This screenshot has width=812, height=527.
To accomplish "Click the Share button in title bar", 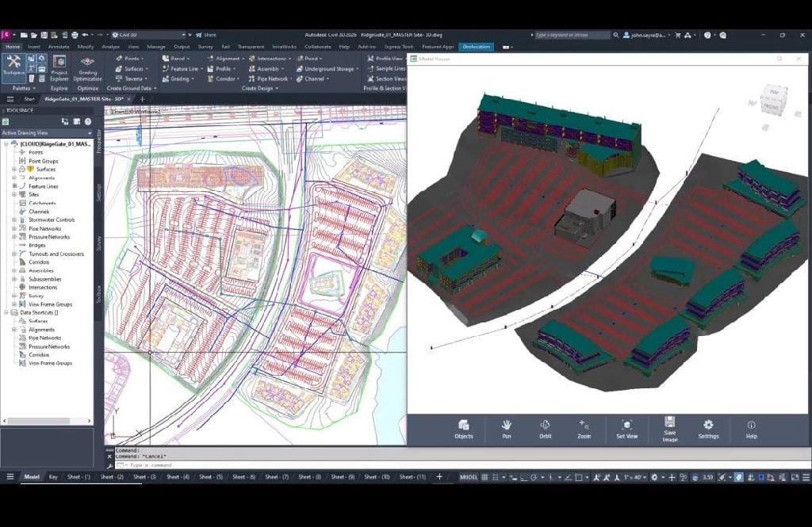I will tap(205, 35).
